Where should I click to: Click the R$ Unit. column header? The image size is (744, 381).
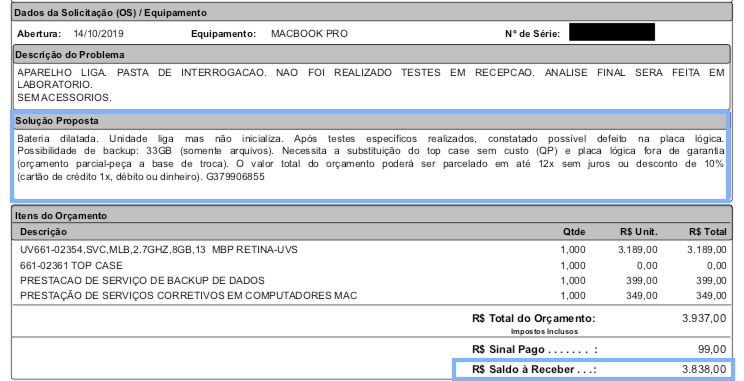638,232
